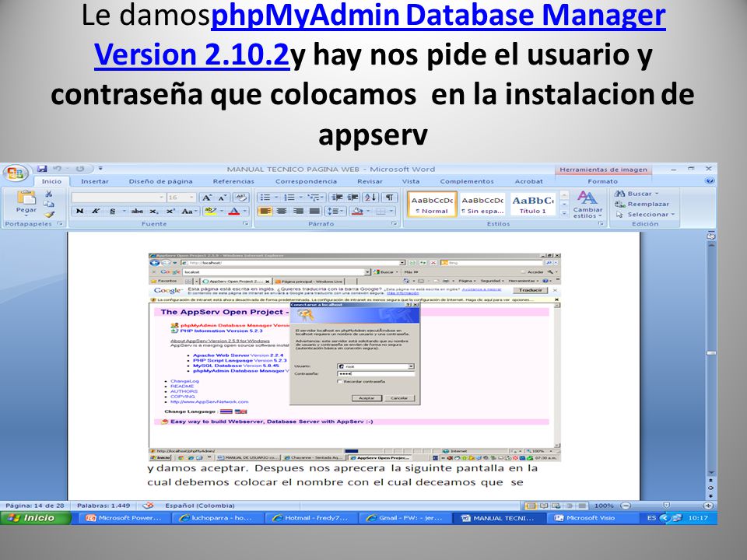
Task: Apply superscript formatting
Action: click(x=170, y=211)
